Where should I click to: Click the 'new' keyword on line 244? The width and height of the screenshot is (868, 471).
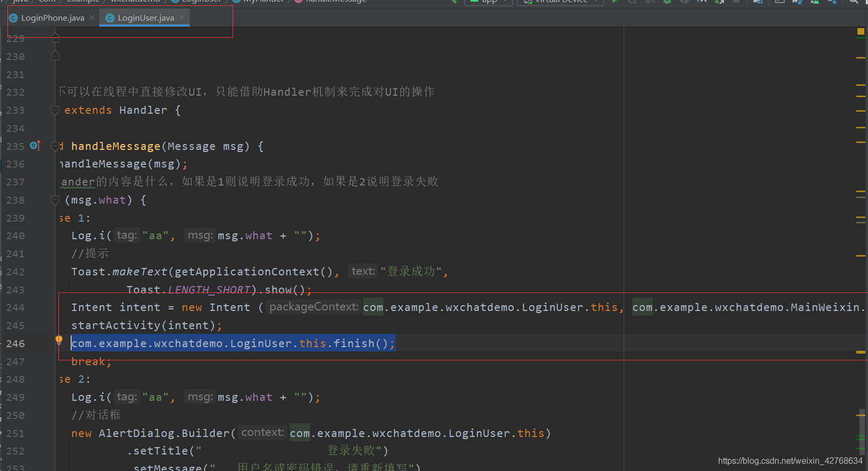(x=192, y=307)
